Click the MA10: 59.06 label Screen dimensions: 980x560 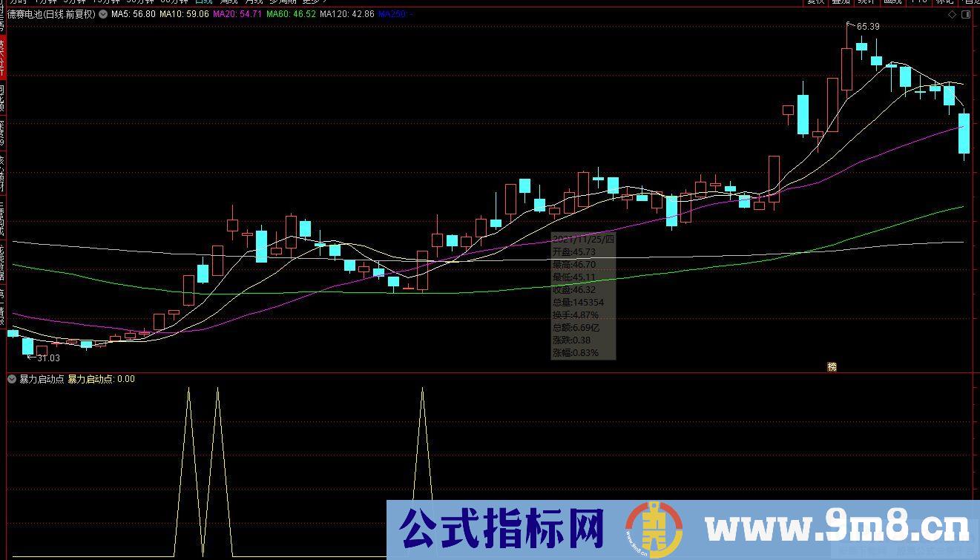pos(184,14)
